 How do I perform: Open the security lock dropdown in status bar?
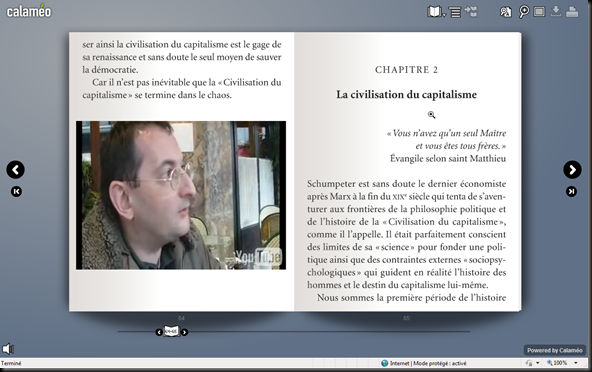click(532, 363)
